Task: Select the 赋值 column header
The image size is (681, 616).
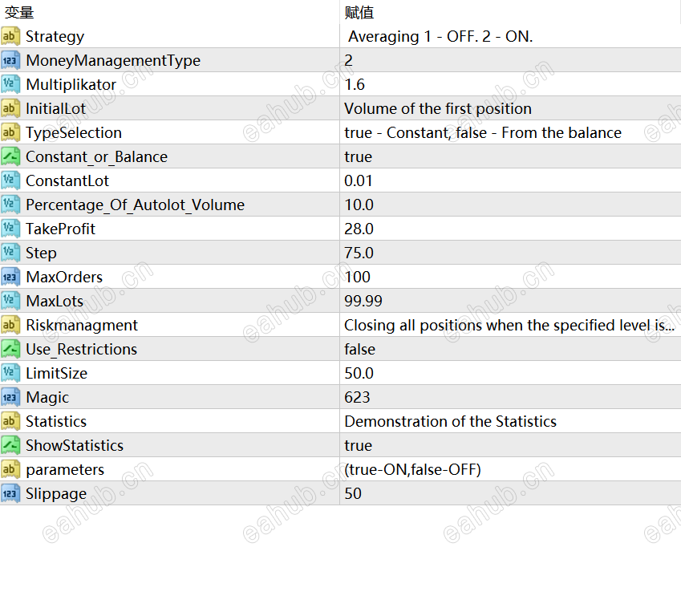Action: point(359,13)
